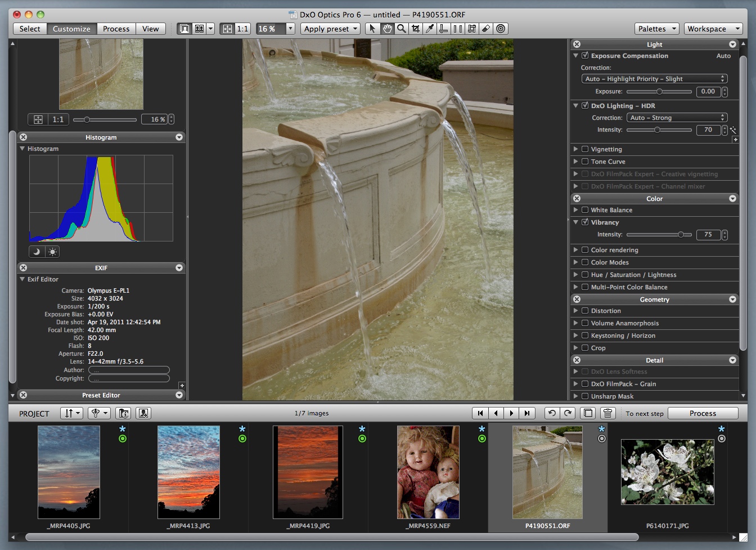This screenshot has width=756, height=550.
Task: Rotate image left with counterclockwise arrow
Action: [x=552, y=413]
